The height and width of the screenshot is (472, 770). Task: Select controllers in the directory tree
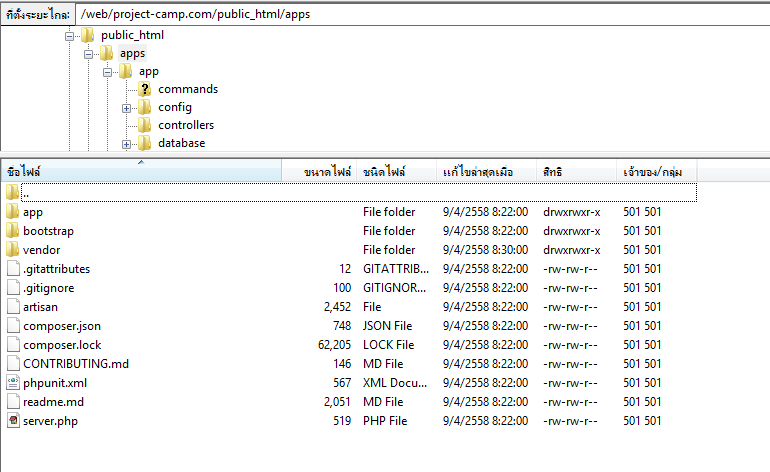186,125
